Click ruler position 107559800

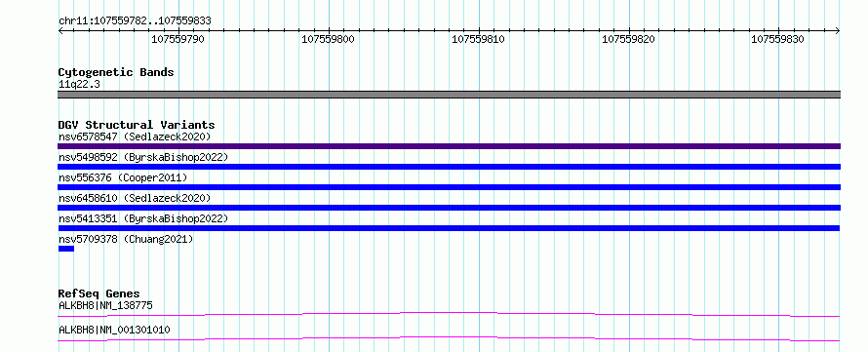point(329,39)
